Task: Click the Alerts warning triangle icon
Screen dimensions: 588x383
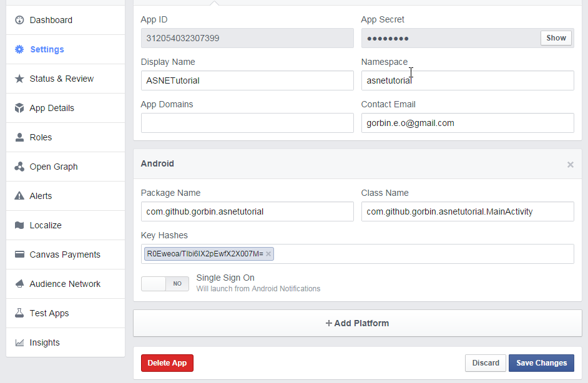Action: point(19,196)
